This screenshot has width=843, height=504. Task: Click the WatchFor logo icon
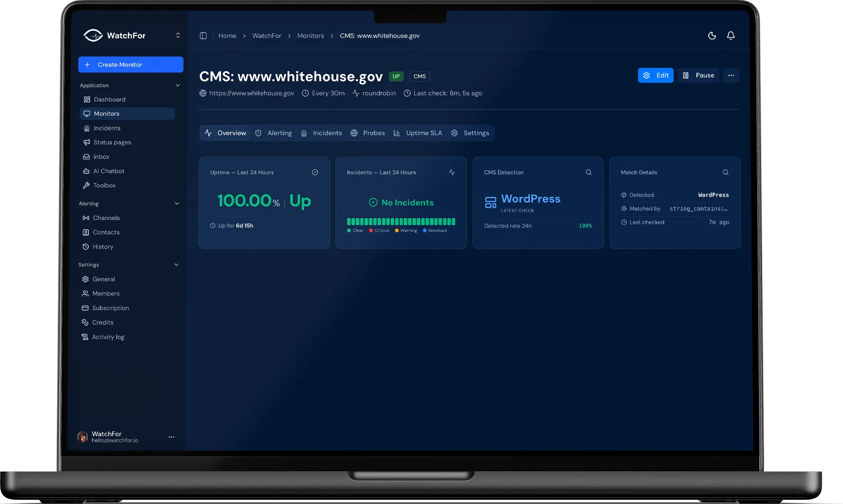(x=93, y=36)
